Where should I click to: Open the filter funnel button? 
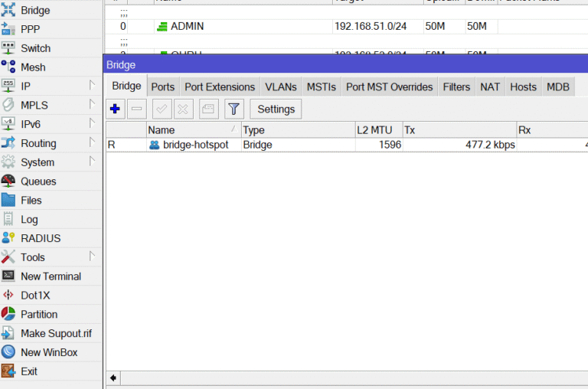coord(234,110)
